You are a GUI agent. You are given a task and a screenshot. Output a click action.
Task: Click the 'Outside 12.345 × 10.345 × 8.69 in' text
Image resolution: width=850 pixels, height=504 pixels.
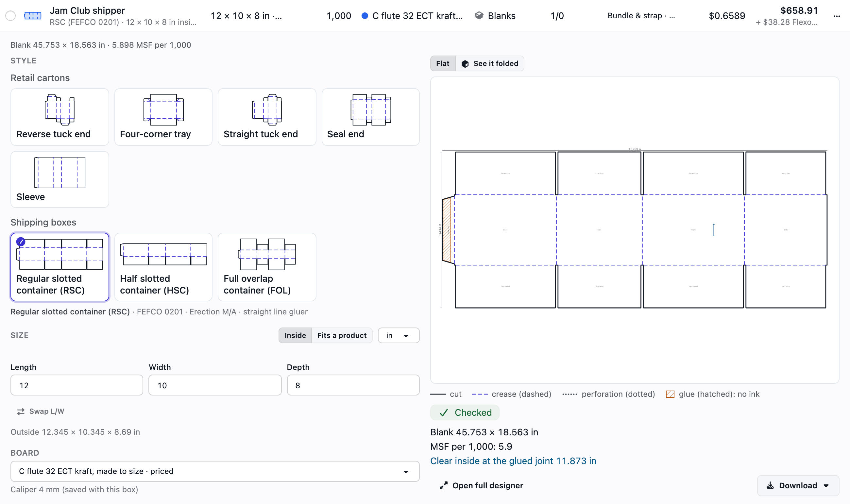[75, 432]
